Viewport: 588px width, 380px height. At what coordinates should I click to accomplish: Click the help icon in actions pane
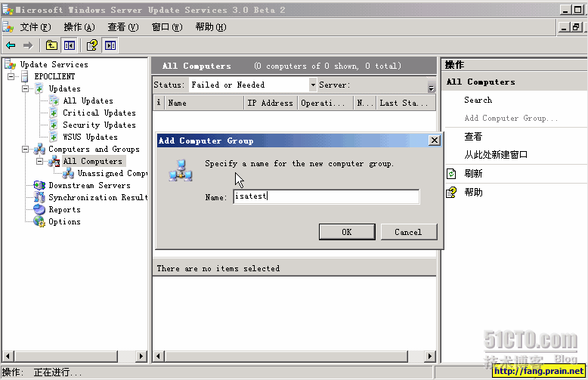click(451, 192)
